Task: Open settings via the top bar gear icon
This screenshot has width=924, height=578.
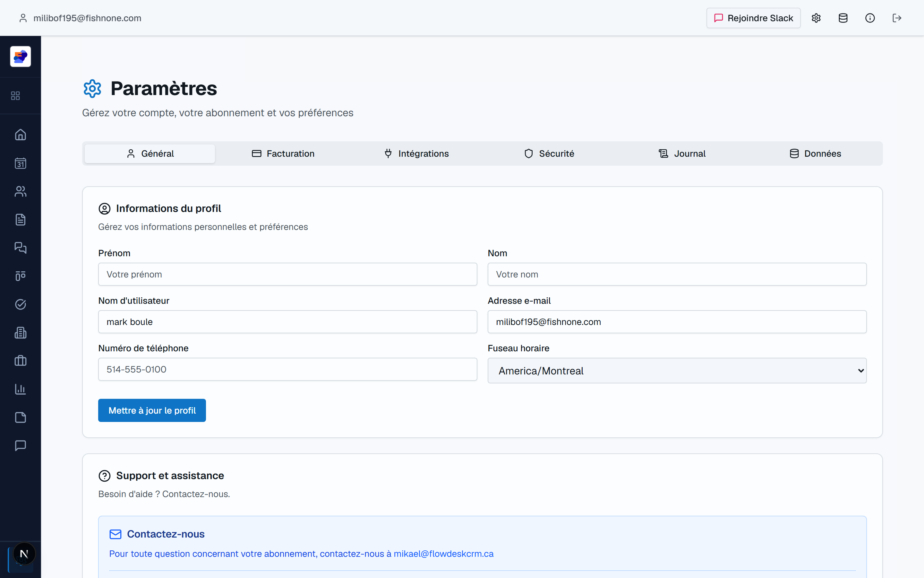Action: 816,18
